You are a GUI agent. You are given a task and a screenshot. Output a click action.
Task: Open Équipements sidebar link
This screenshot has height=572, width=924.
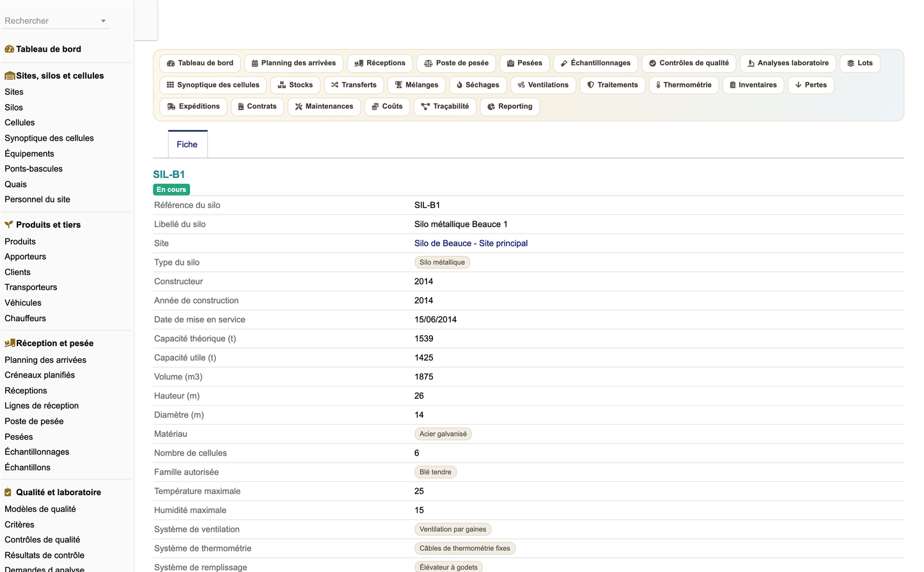29,154
